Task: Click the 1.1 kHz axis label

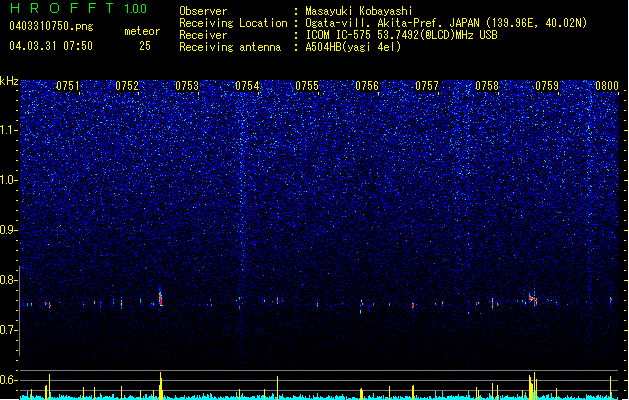Action: click(8, 130)
